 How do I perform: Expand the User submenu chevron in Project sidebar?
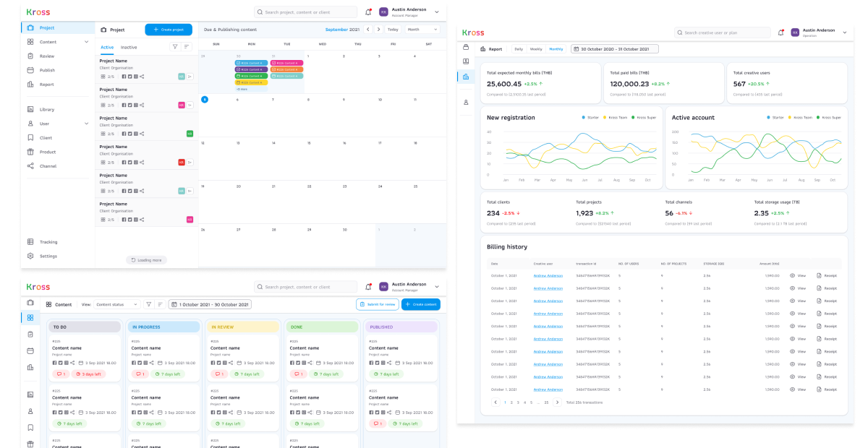87,124
